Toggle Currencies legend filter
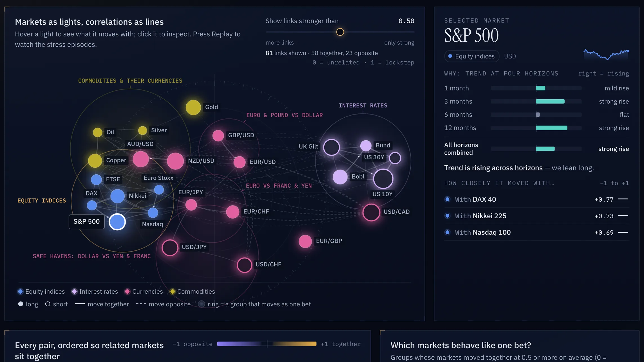 click(144, 291)
